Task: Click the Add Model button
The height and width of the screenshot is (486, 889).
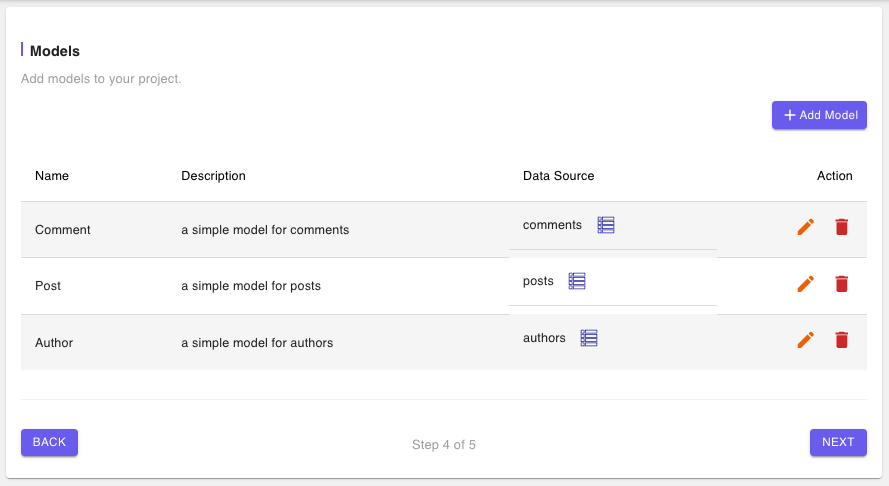Action: click(x=819, y=115)
